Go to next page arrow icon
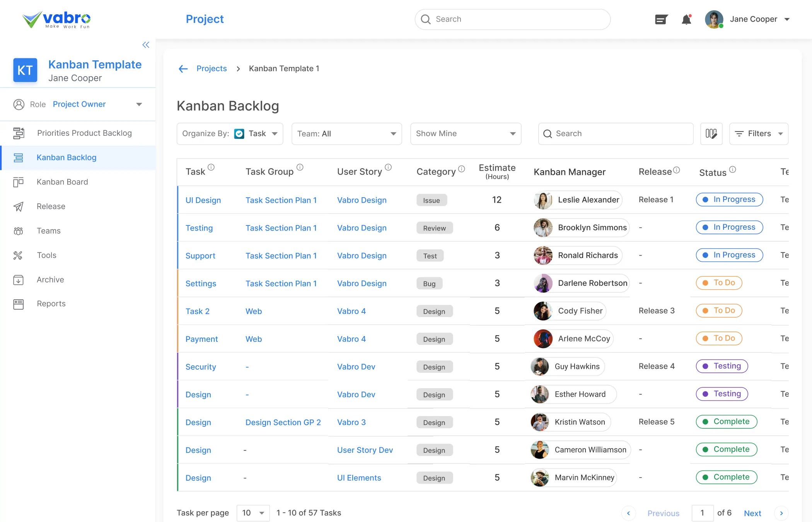The width and height of the screenshot is (812, 522). (781, 513)
